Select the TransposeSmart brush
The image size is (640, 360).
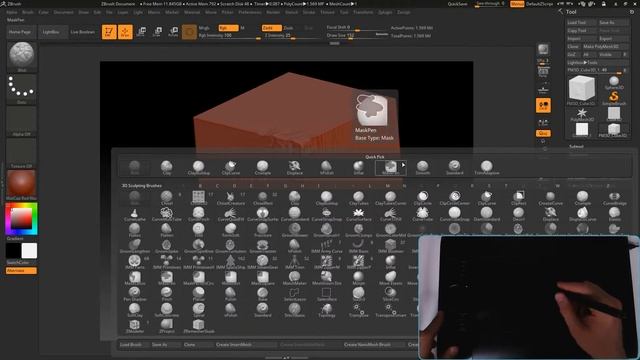(x=390, y=310)
